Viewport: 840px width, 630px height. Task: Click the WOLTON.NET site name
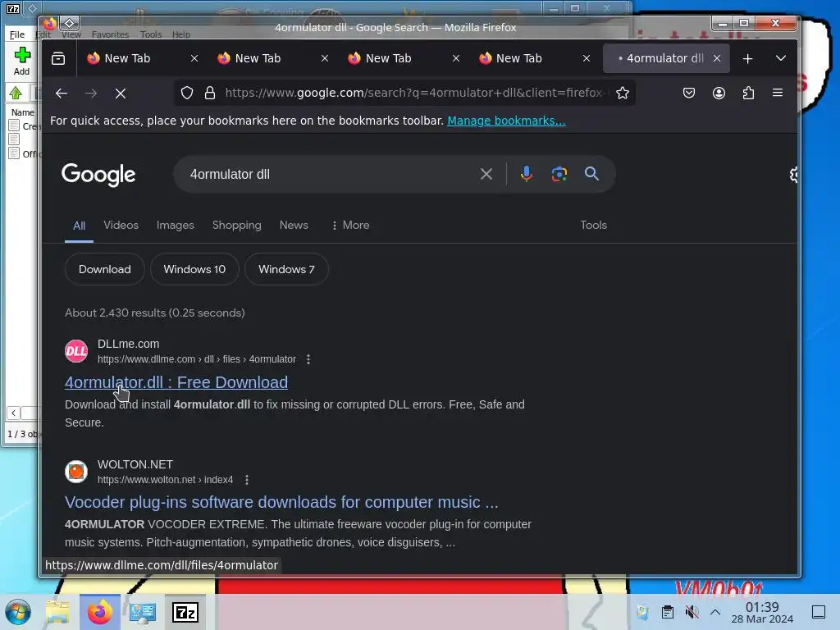point(135,464)
